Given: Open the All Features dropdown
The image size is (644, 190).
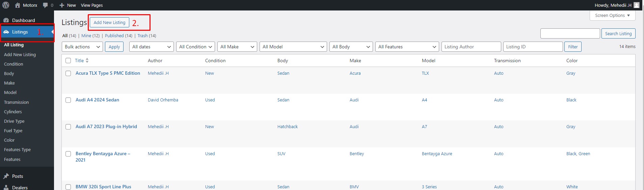Looking at the screenshot, I should [407, 47].
